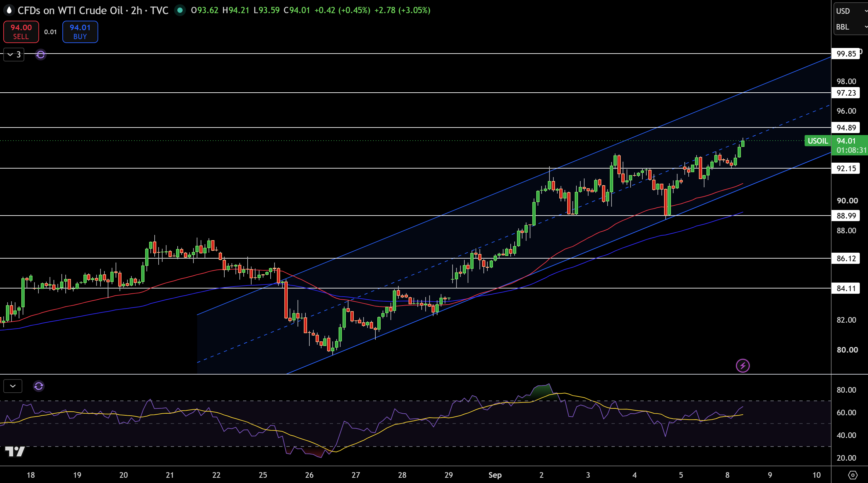Open the BBL unit dropdown
The width and height of the screenshot is (868, 483).
(x=851, y=27)
